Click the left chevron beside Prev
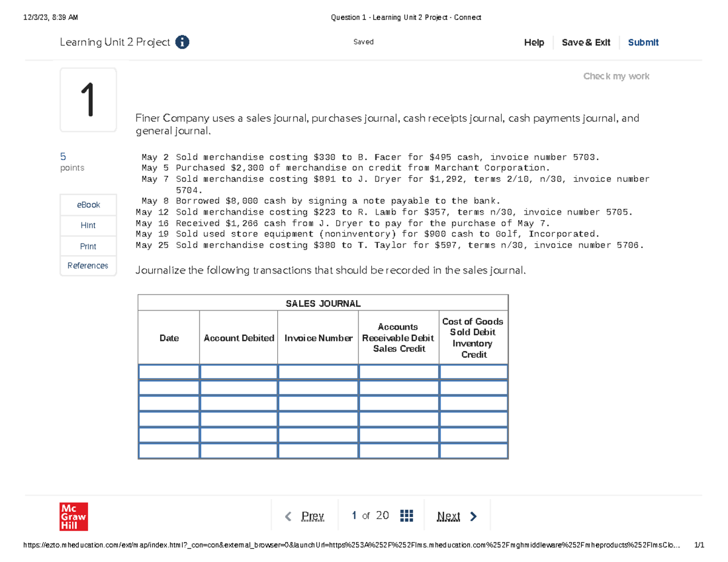 tap(288, 515)
